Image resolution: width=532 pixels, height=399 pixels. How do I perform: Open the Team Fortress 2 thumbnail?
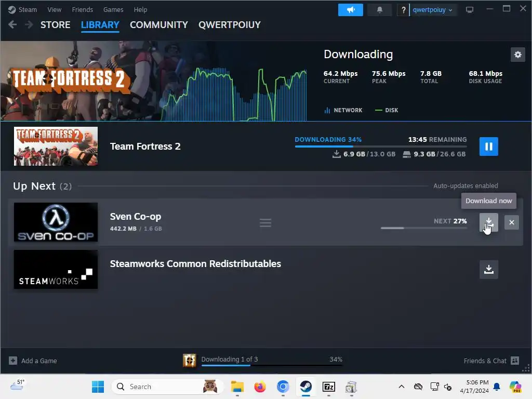[x=56, y=146]
